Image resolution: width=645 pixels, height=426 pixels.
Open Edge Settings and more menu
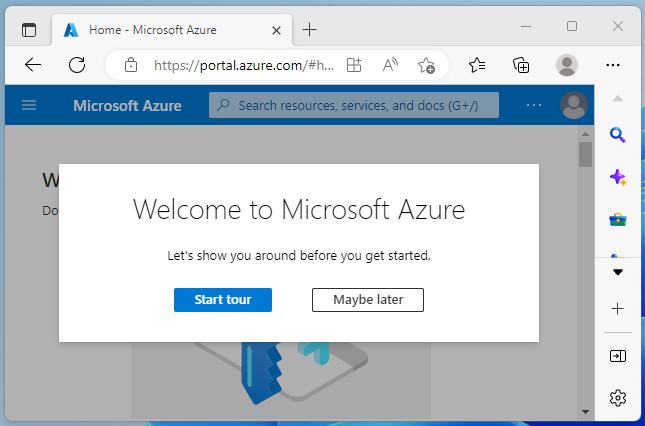pyautogui.click(x=614, y=65)
